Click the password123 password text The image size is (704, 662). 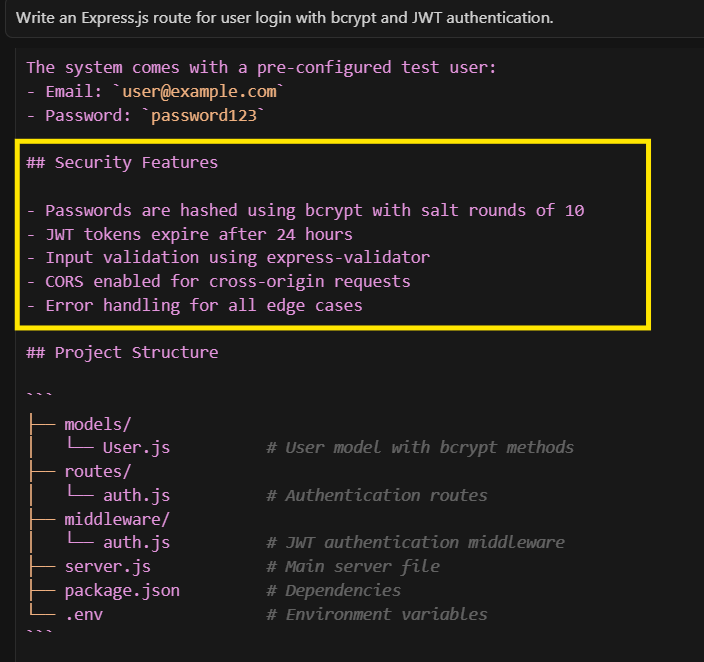click(x=205, y=115)
